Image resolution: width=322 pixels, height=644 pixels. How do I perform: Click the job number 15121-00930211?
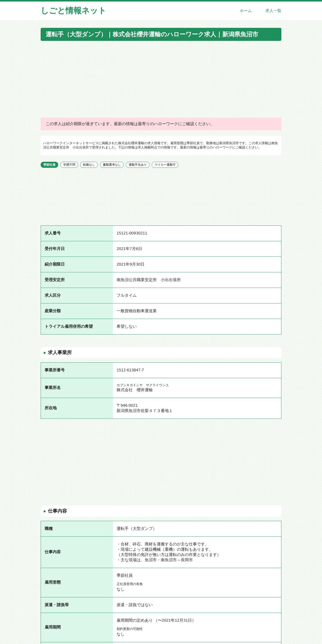(132, 233)
